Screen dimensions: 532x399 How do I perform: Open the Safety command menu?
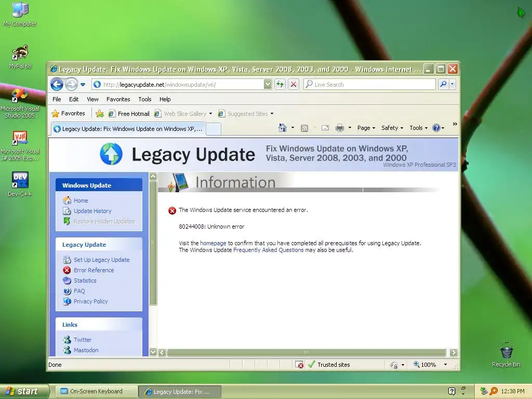coord(392,128)
